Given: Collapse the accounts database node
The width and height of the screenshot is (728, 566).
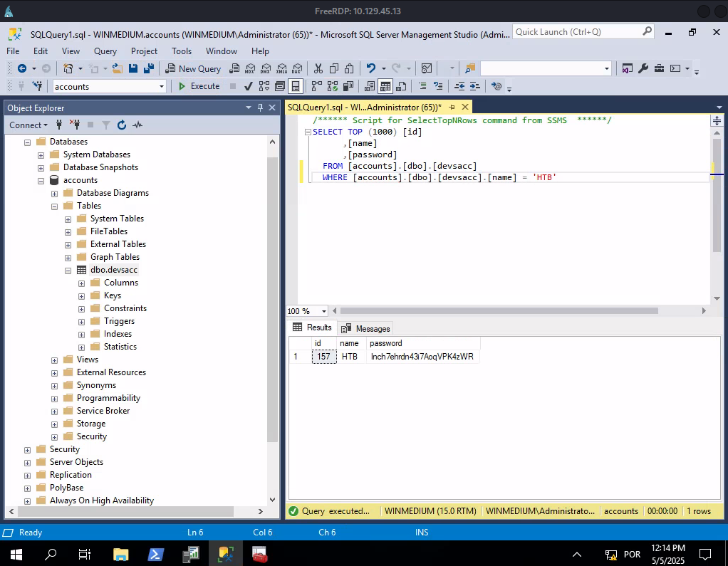Looking at the screenshot, I should coord(41,180).
